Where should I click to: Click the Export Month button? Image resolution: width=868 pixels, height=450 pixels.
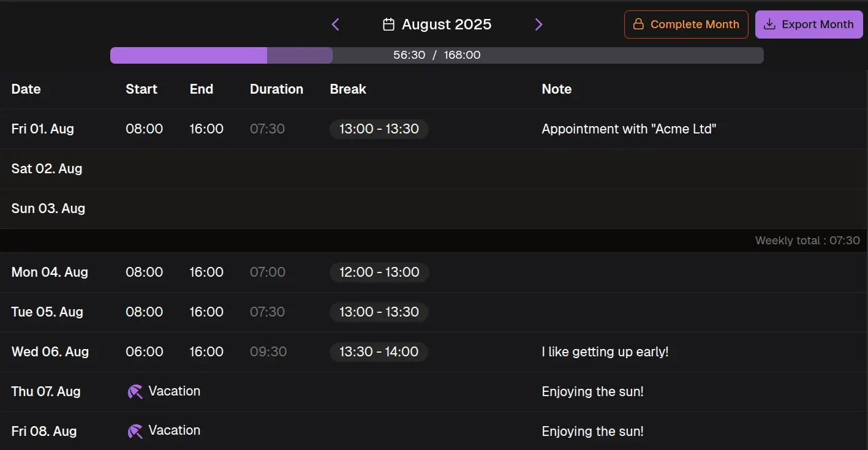[809, 24]
